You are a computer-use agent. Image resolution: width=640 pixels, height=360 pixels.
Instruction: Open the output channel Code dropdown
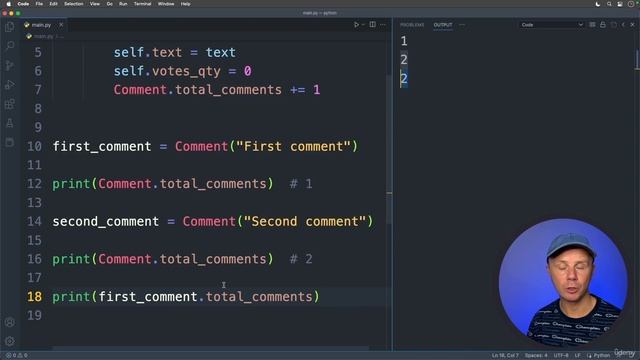(x=552, y=25)
